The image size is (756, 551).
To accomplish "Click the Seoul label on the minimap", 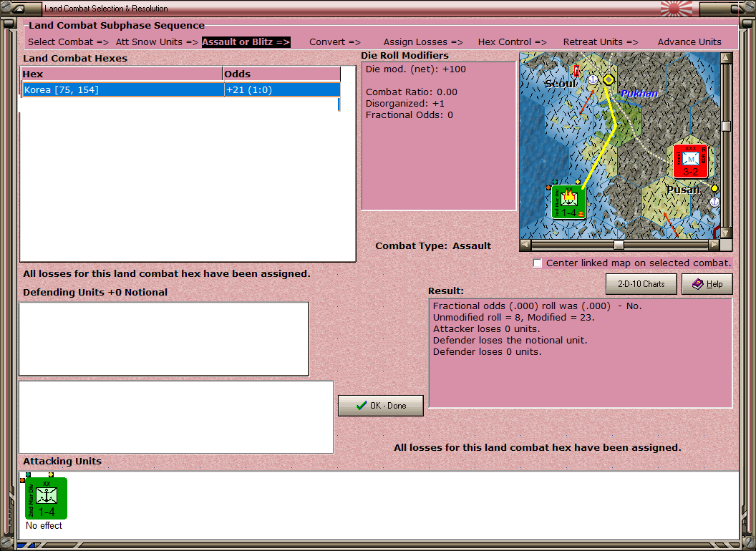I will 561,84.
